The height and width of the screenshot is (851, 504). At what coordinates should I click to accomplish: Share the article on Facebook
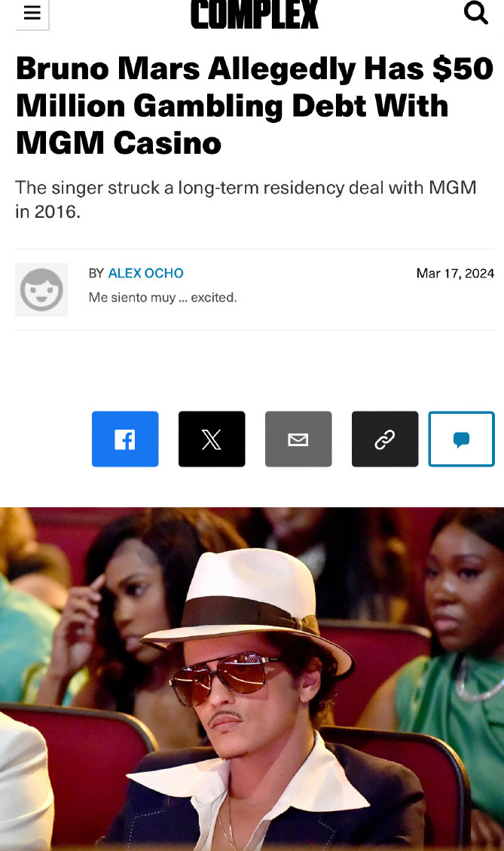pyautogui.click(x=125, y=439)
